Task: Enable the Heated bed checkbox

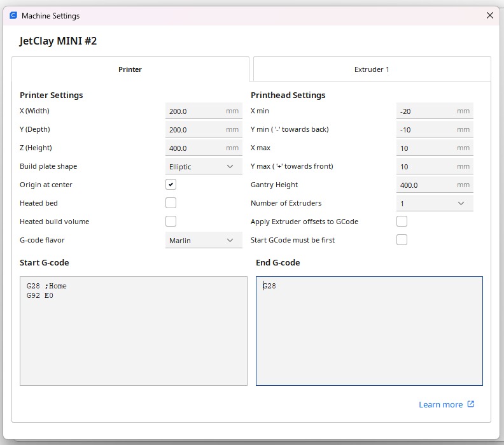Action: click(171, 203)
